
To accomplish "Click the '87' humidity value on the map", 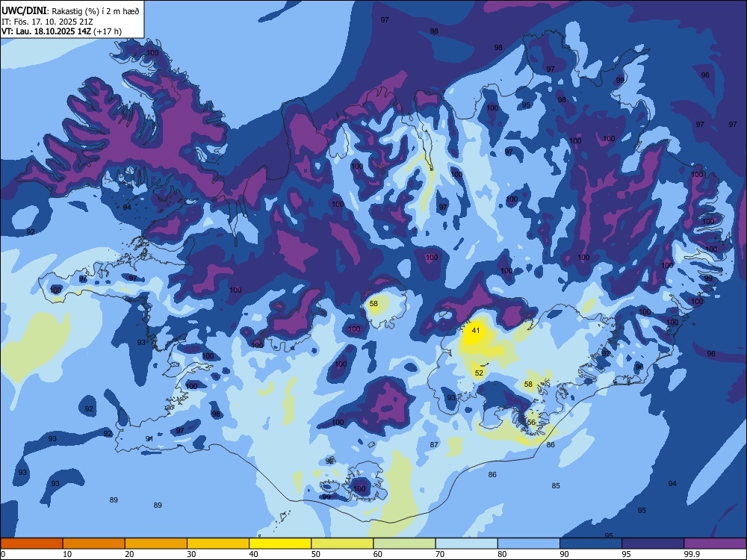I will pyautogui.click(x=434, y=445).
